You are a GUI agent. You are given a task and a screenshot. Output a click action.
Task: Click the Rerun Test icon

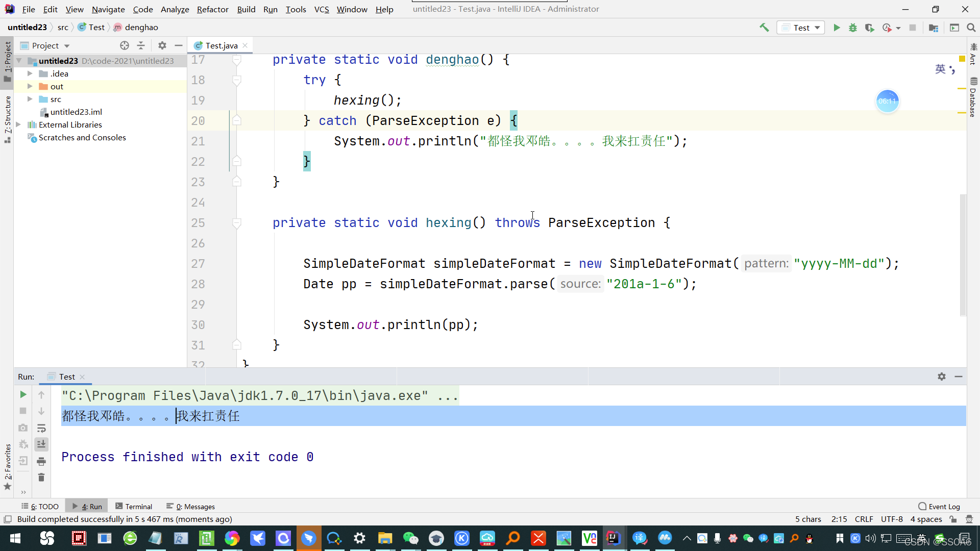22,395
